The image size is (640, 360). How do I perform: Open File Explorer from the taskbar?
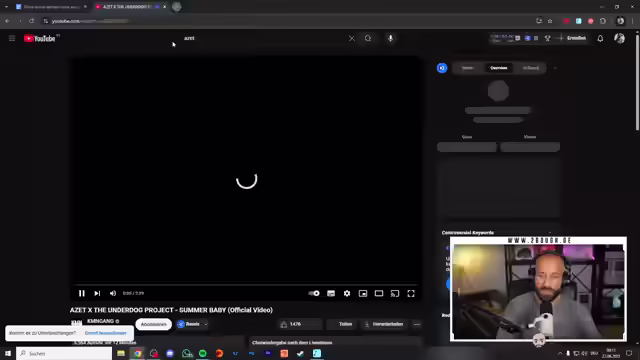[121, 353]
